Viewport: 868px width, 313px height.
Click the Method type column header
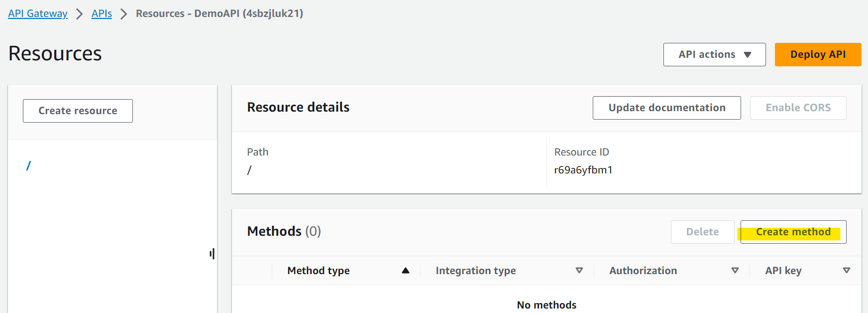click(x=319, y=271)
